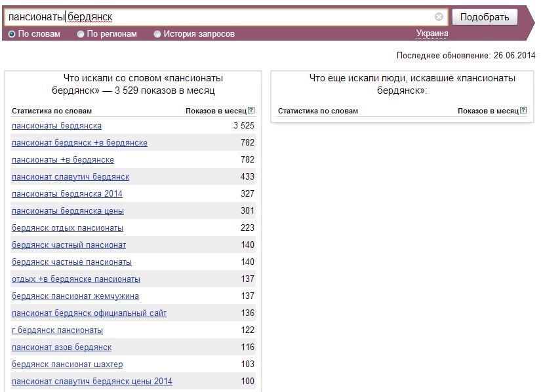The height and width of the screenshot is (392, 541).
Task: Click the right 'Статистика по словам' header
Action: 318,111
